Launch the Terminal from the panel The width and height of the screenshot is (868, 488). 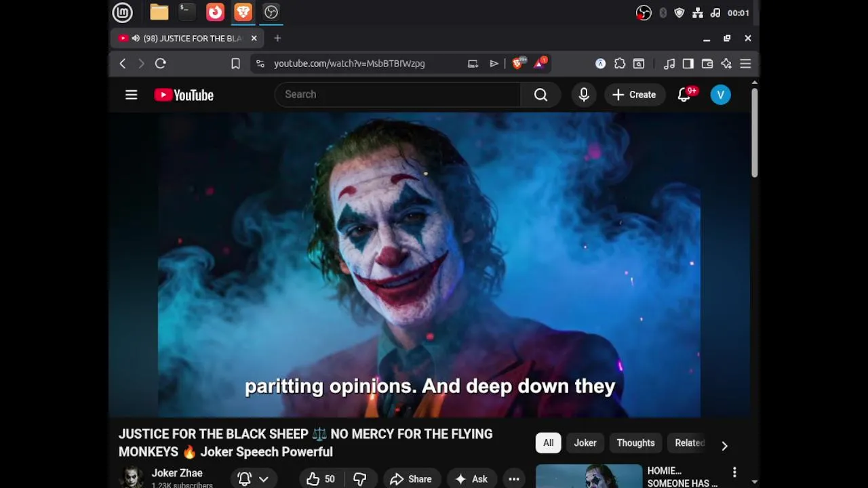[186, 12]
